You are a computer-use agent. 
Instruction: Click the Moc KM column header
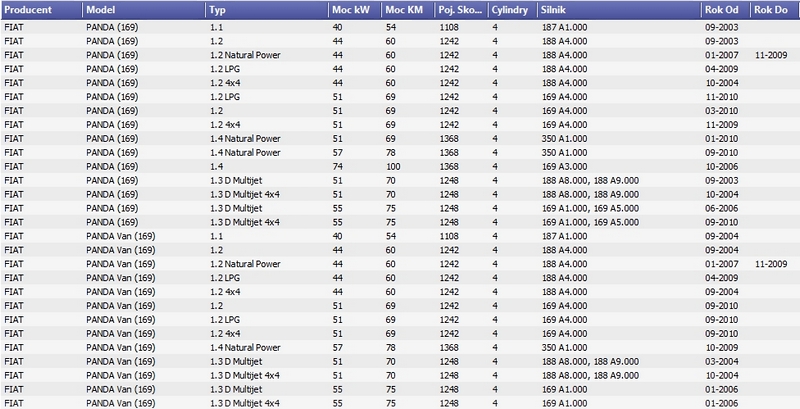click(408, 10)
